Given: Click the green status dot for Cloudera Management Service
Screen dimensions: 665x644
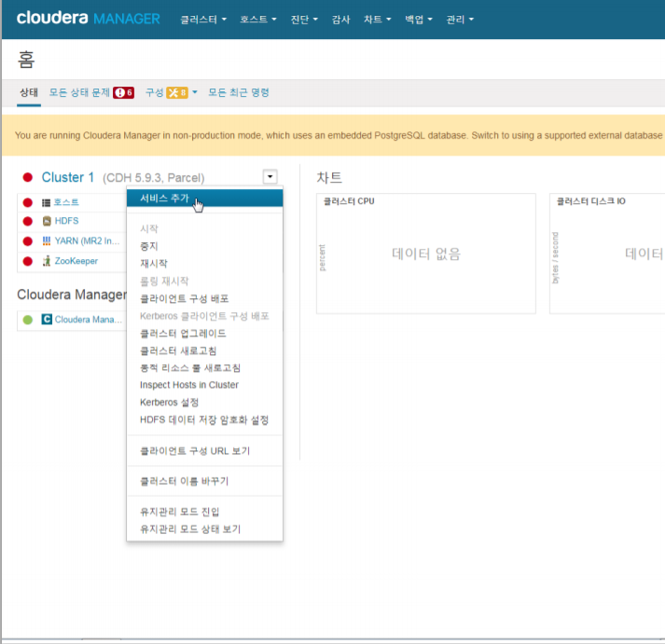Looking at the screenshot, I should [x=28, y=320].
